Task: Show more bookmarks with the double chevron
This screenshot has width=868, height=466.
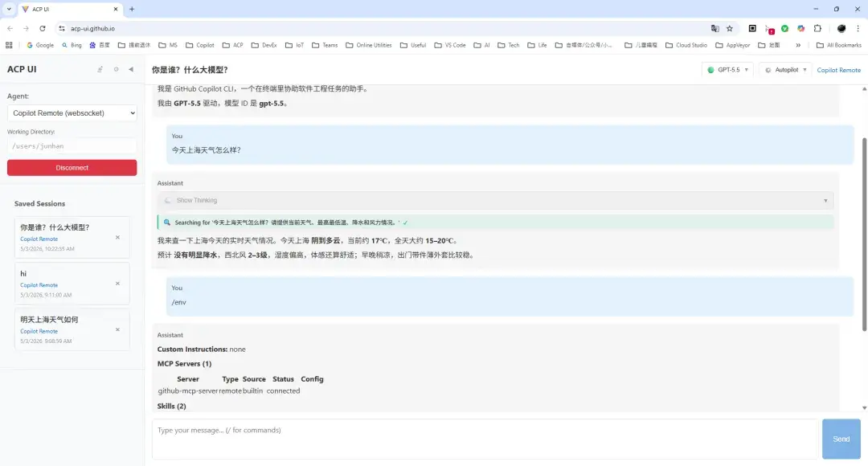Action: (798, 45)
